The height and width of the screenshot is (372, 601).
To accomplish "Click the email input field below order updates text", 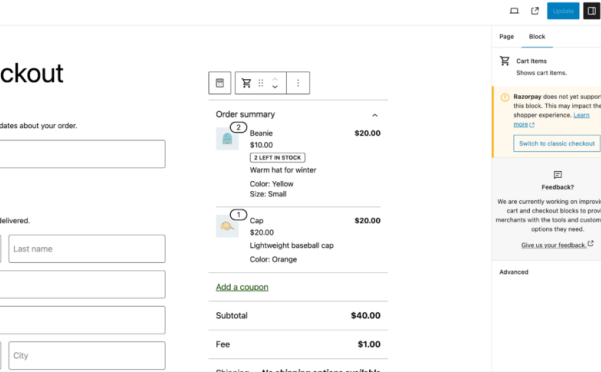I will [83, 154].
